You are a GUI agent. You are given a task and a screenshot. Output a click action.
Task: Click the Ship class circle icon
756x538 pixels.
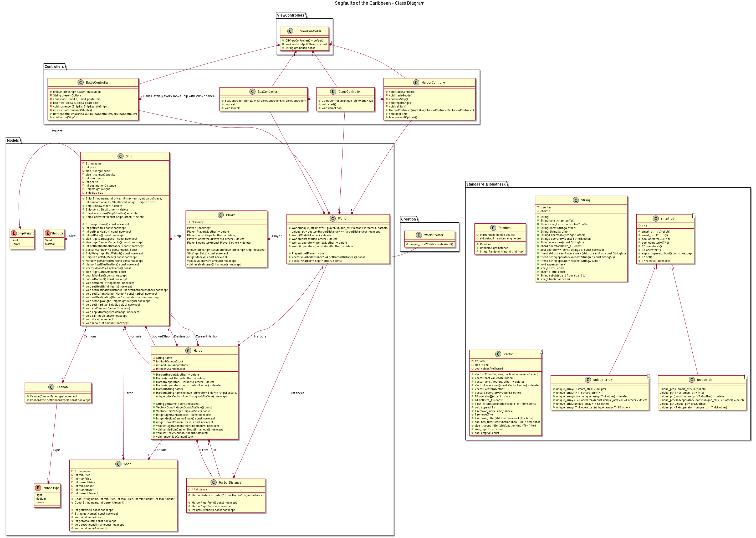[121, 156]
